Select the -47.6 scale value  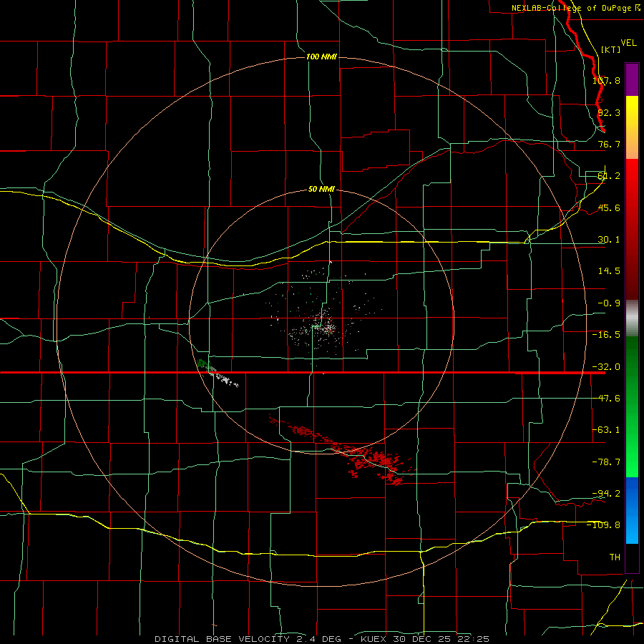pyautogui.click(x=606, y=399)
